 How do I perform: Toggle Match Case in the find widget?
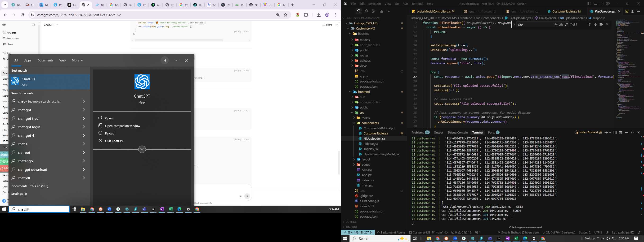(x=556, y=24)
